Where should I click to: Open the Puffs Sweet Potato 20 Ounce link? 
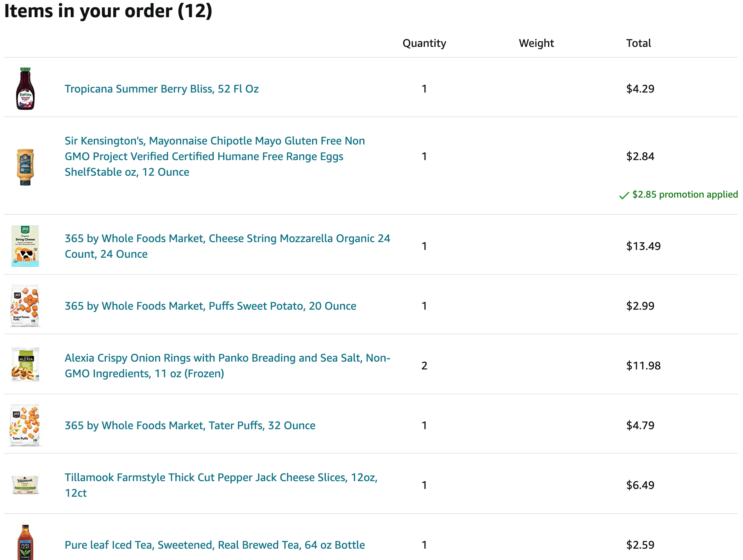point(211,306)
